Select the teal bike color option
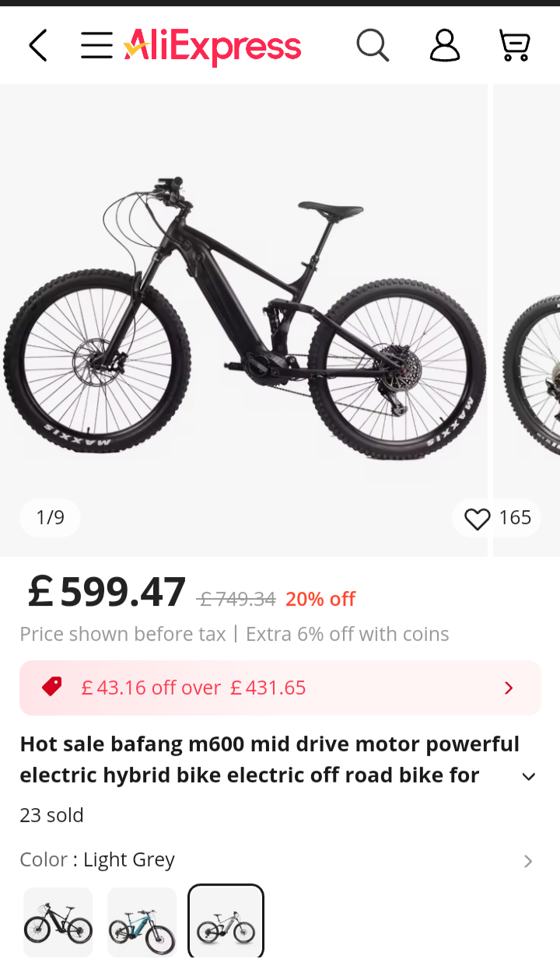 142,922
